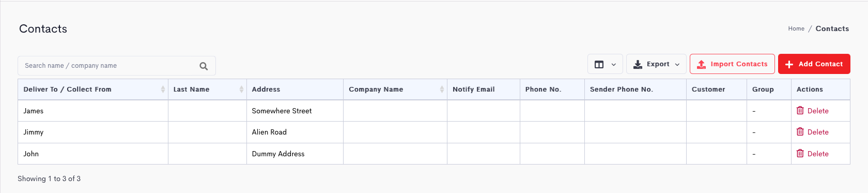Sort by Last Name column arrows
The width and height of the screenshot is (868, 193).
pyautogui.click(x=241, y=90)
